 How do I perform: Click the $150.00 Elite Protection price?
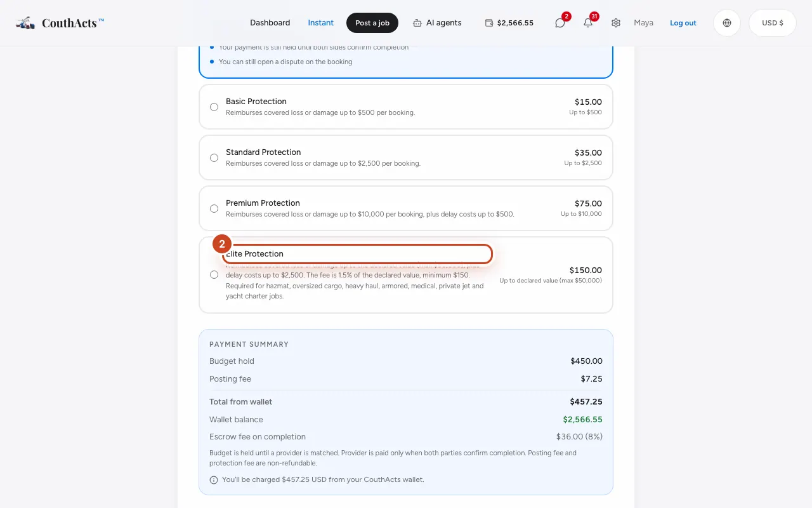click(x=586, y=270)
